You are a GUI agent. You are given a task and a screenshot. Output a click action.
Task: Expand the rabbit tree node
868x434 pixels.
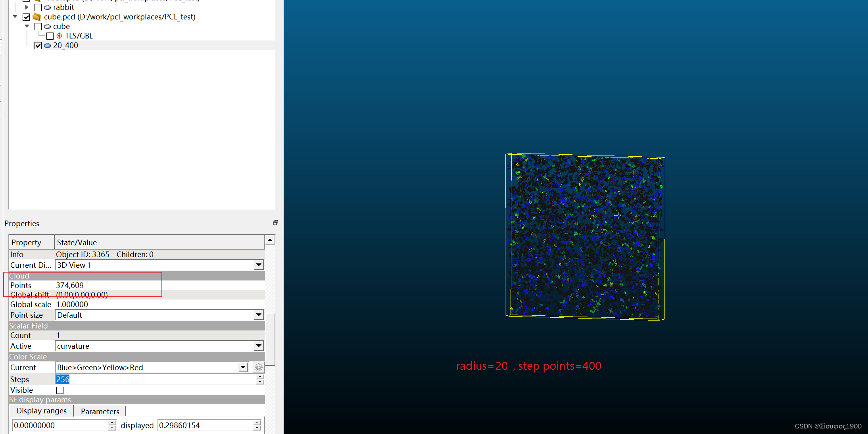[x=27, y=7]
